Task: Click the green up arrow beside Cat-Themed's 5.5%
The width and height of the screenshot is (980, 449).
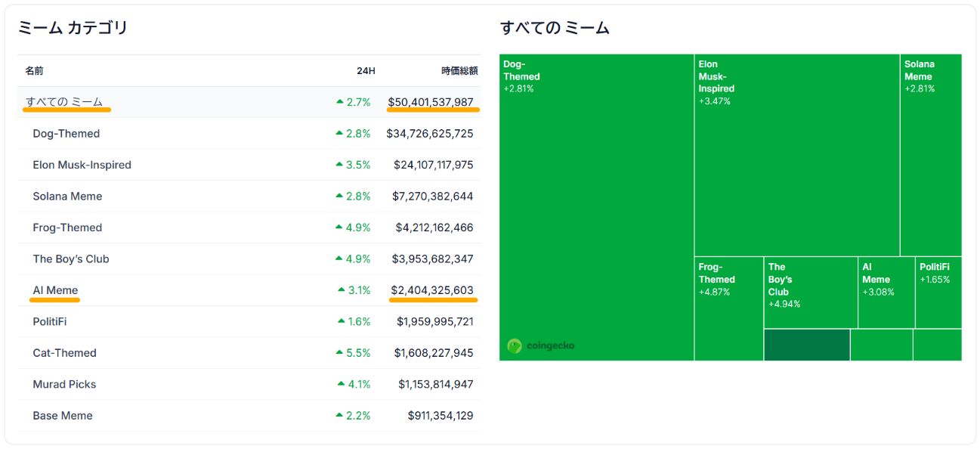Action: [x=339, y=353]
